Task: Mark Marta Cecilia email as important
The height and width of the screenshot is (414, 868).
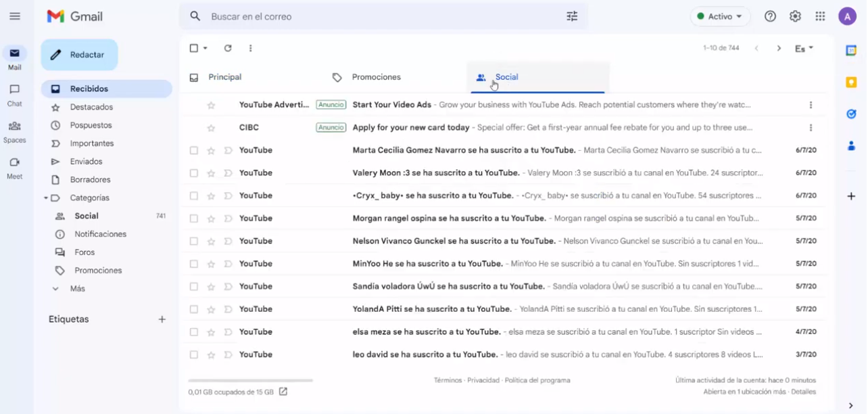Action: [x=228, y=150]
